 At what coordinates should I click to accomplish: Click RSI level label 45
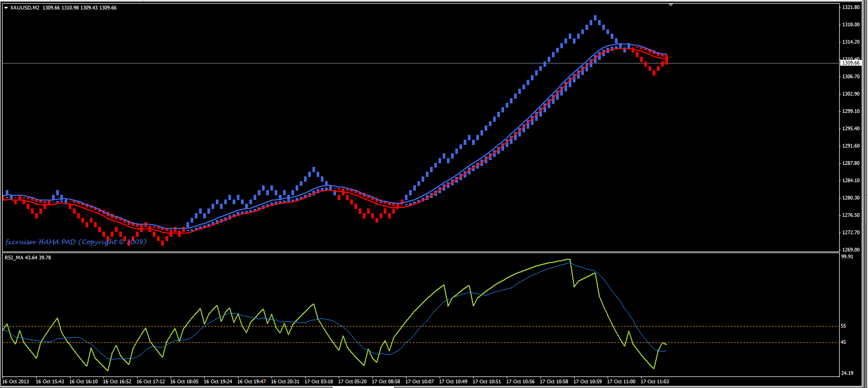click(843, 342)
